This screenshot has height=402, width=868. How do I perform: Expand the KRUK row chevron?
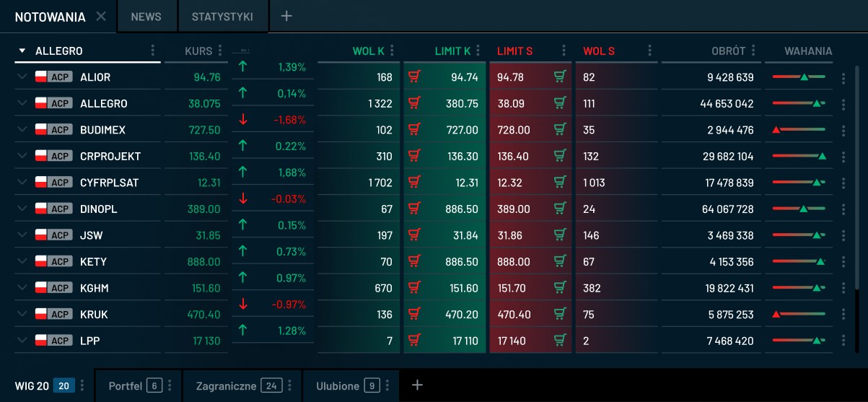click(x=22, y=315)
